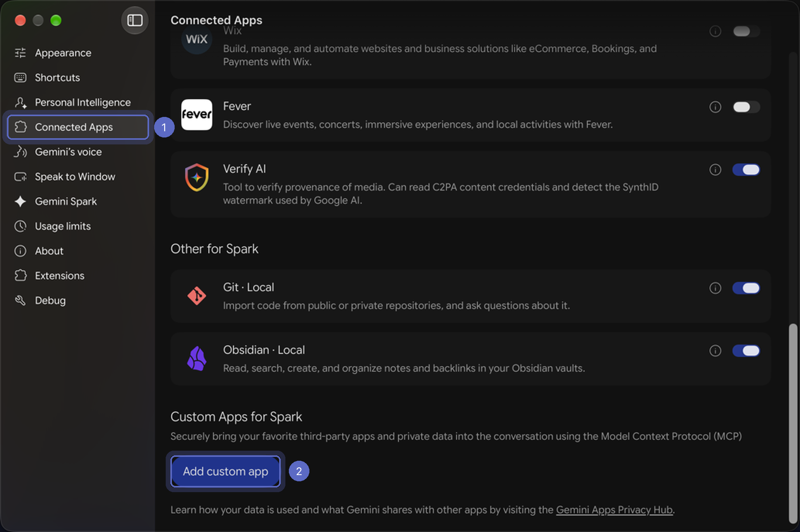Screen dimensions: 800x532
Task: Click the "Obsidian · Local" title
Action: (x=264, y=350)
